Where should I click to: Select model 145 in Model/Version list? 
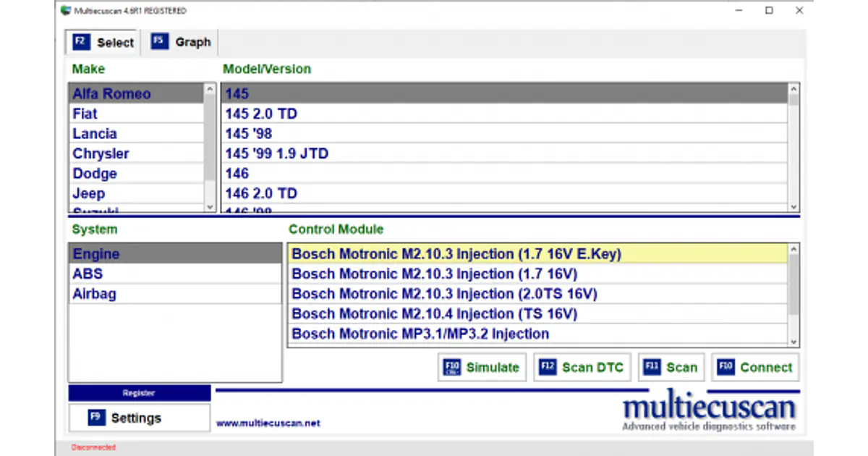click(504, 93)
